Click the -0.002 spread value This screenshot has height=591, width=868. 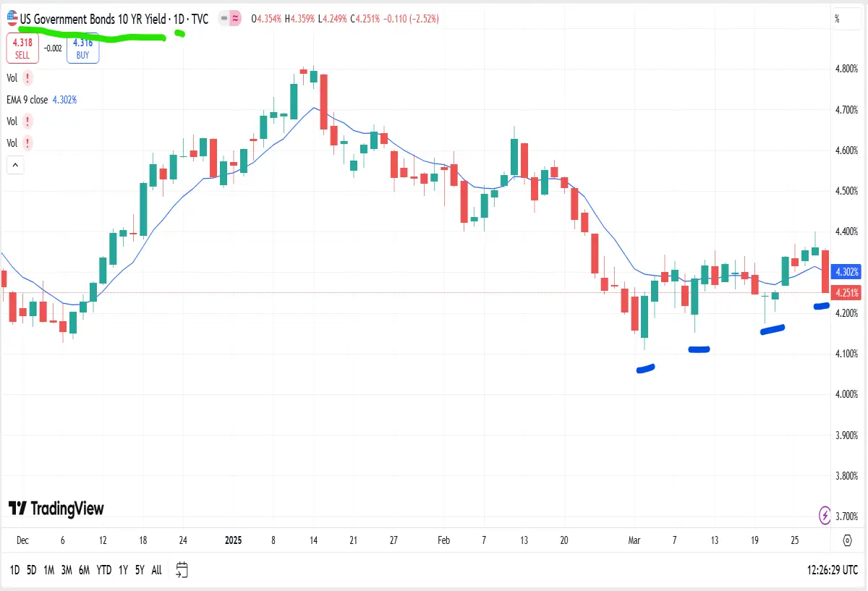coord(52,48)
